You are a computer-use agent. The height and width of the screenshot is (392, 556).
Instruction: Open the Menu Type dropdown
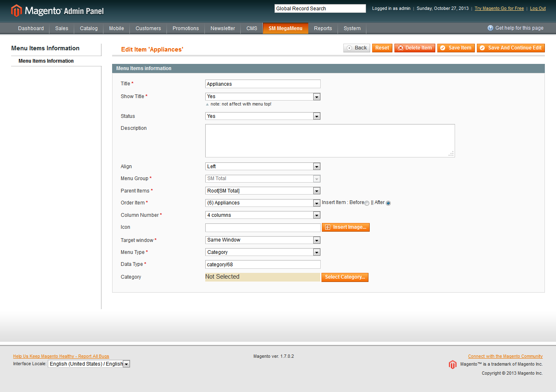point(263,252)
